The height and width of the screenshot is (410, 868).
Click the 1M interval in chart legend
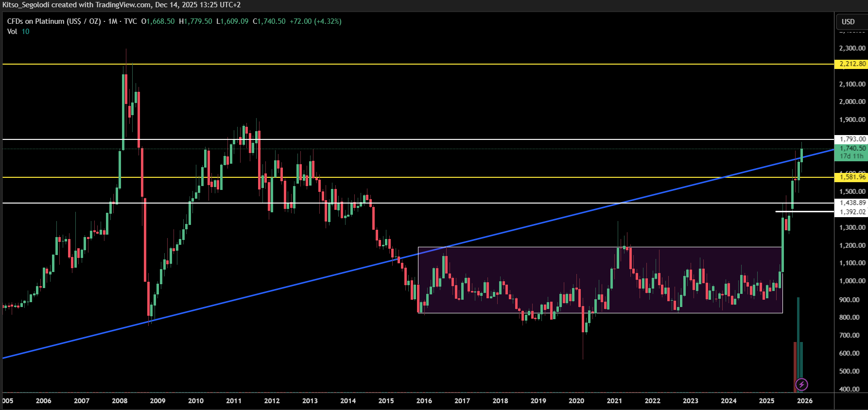(113, 21)
